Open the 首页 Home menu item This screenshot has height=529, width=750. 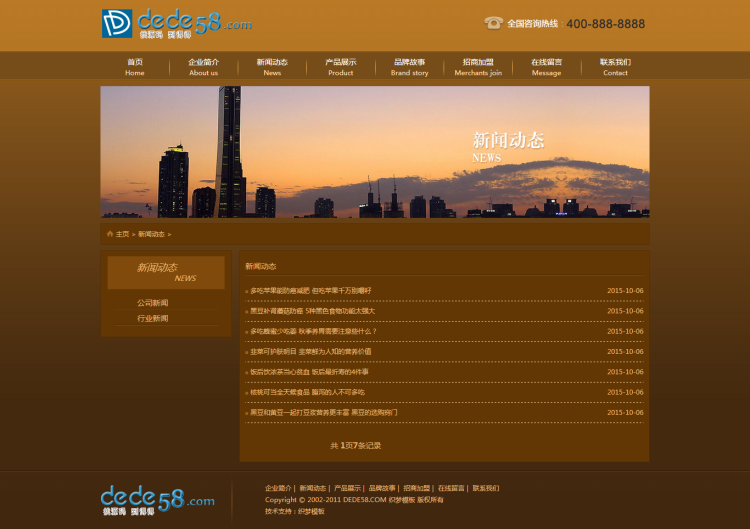coord(135,67)
